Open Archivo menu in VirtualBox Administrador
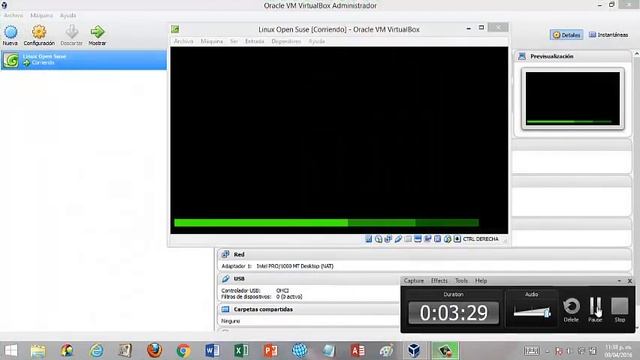This screenshot has width=640, height=360. pyautogui.click(x=13, y=15)
